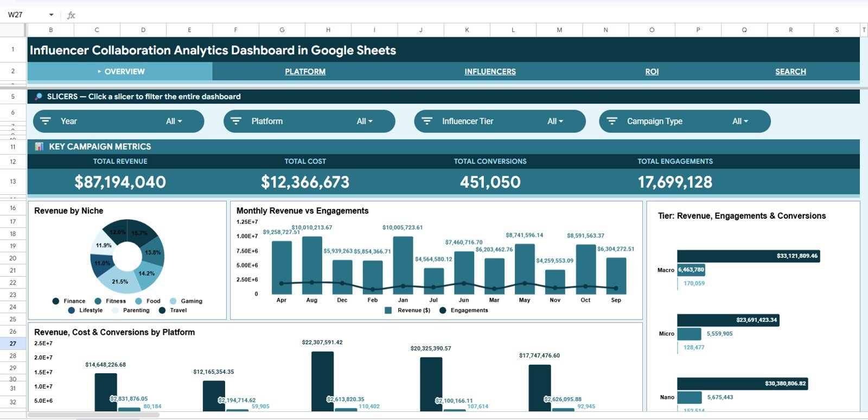Open the Influencer Tier All dropdown
868x420 pixels.
click(x=556, y=121)
